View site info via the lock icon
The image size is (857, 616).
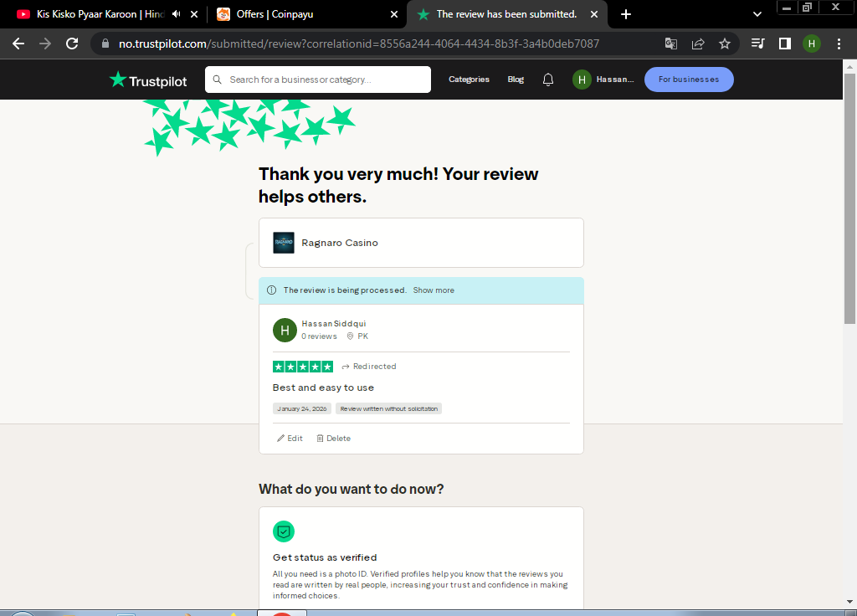105,44
